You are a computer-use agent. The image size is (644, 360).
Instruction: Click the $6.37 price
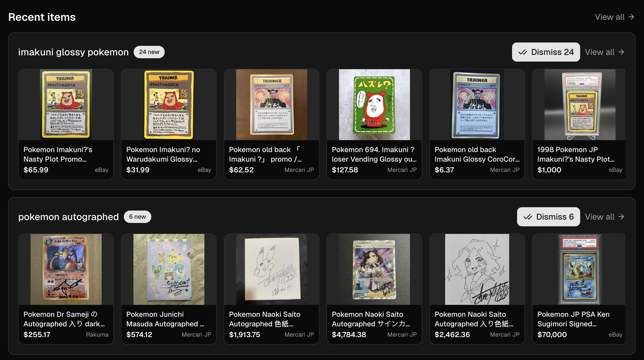point(444,170)
